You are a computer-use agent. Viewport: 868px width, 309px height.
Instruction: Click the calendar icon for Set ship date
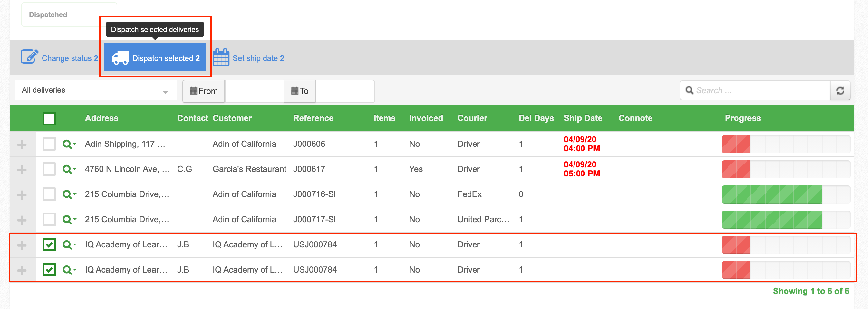(x=221, y=57)
